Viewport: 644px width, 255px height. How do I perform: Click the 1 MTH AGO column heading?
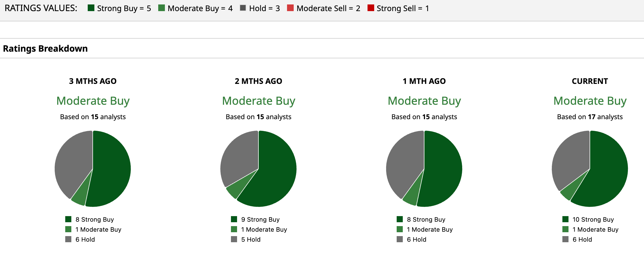click(424, 81)
